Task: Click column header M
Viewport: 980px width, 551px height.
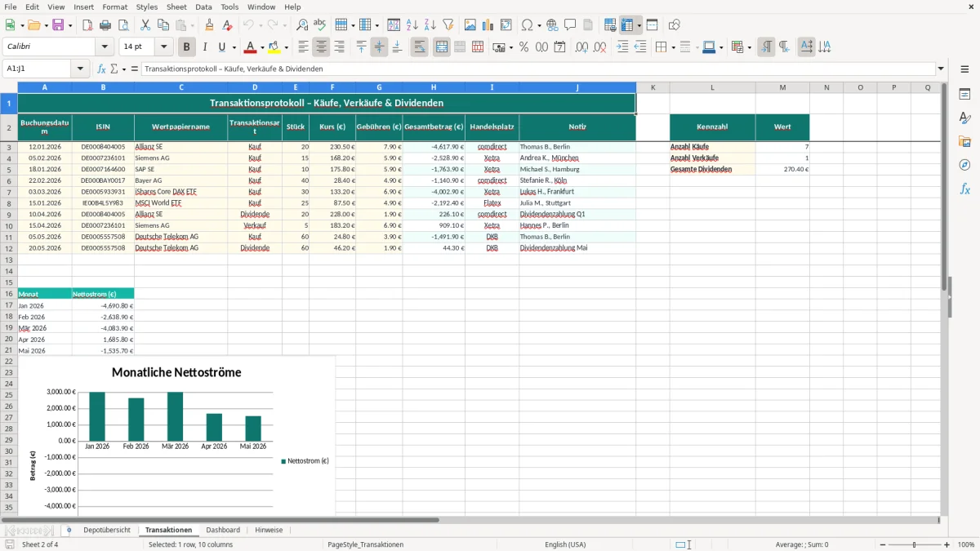Action: click(x=782, y=87)
